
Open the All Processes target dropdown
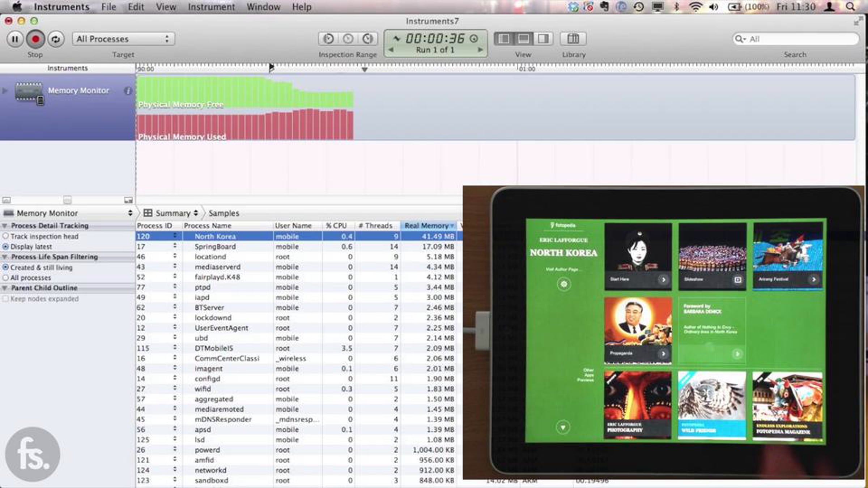tap(124, 39)
